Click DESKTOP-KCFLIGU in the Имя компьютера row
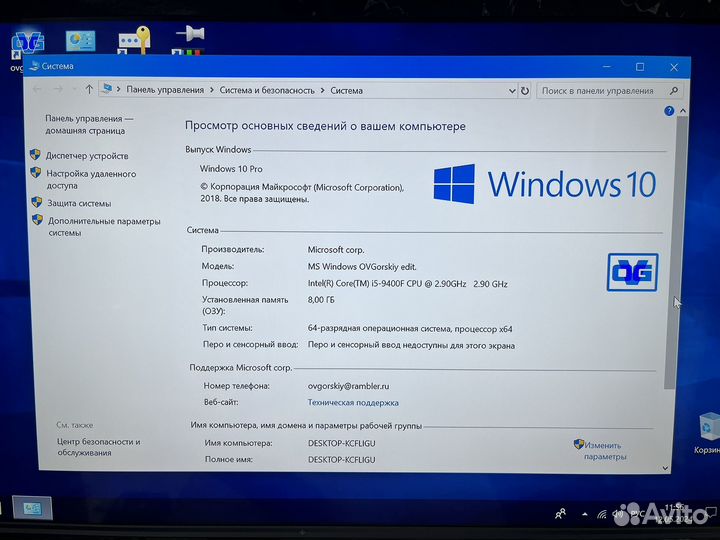The width and height of the screenshot is (720, 540). (342, 444)
